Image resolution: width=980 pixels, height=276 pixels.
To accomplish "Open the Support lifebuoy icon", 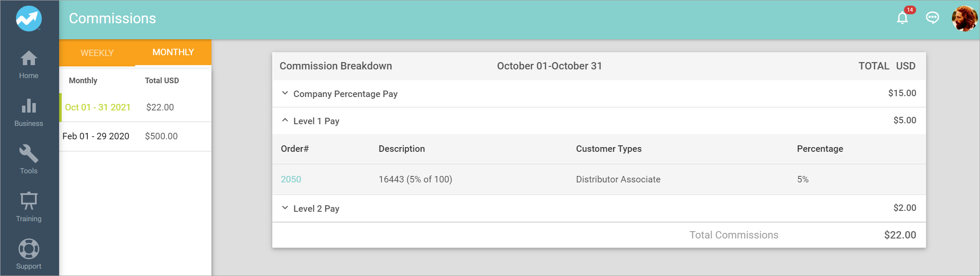I will coord(29,249).
